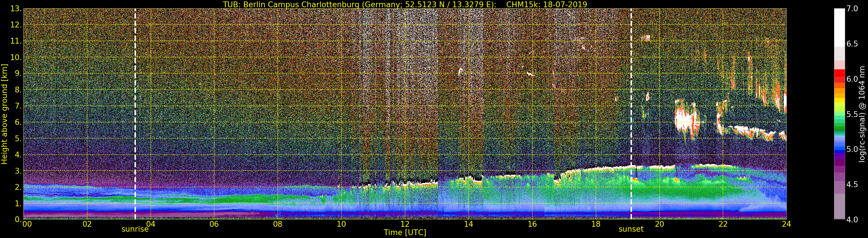
Task: Click height axis tick '11.'
Action: coord(16,41)
